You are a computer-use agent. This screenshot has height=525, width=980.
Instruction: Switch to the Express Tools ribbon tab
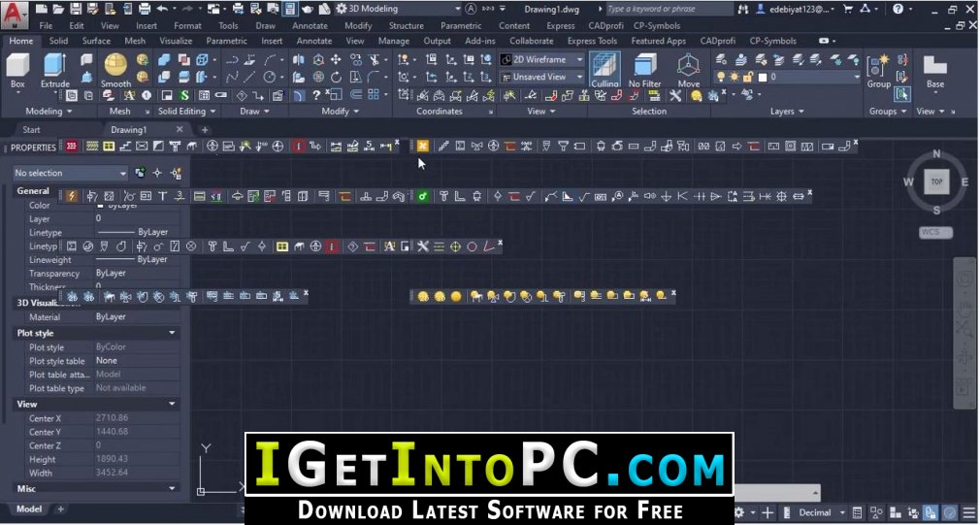592,41
